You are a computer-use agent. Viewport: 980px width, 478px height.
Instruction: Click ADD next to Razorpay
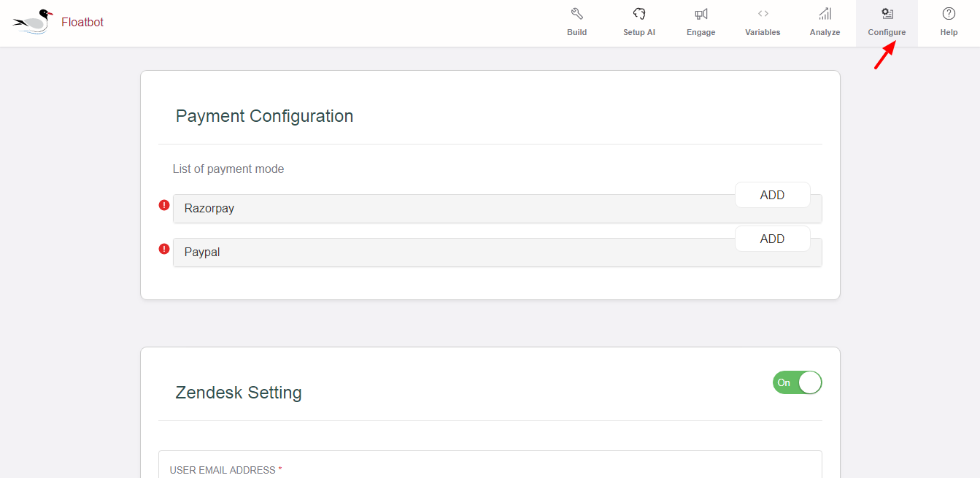point(772,195)
